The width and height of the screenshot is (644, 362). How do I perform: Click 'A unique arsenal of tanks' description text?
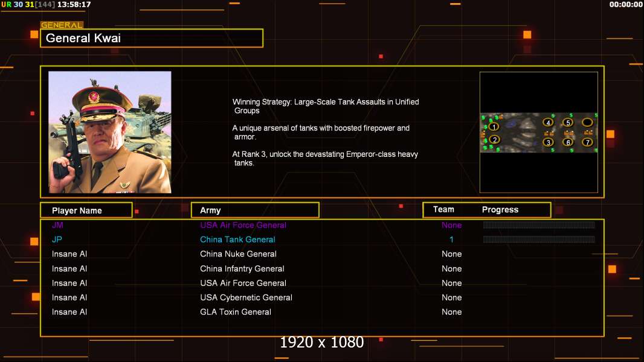[321, 132]
